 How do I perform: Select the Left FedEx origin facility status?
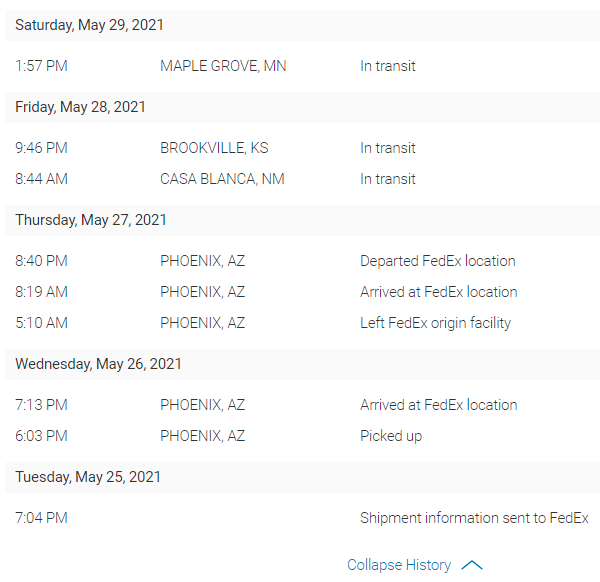(435, 323)
